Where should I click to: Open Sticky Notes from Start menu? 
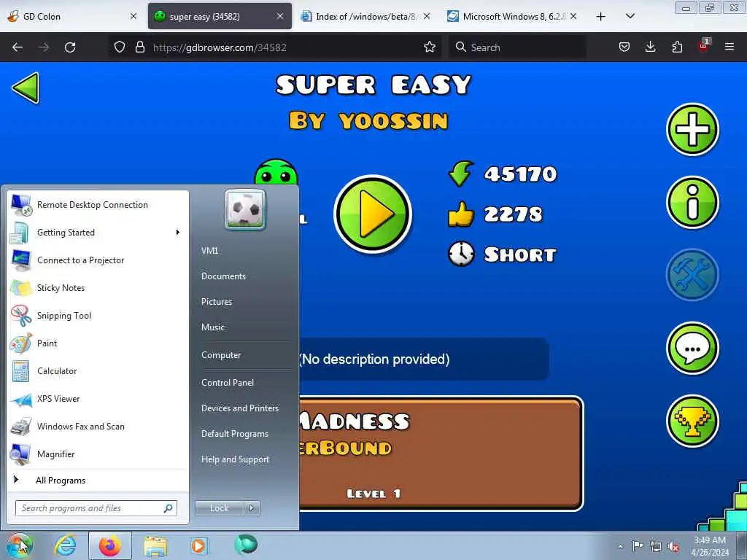(x=98, y=287)
